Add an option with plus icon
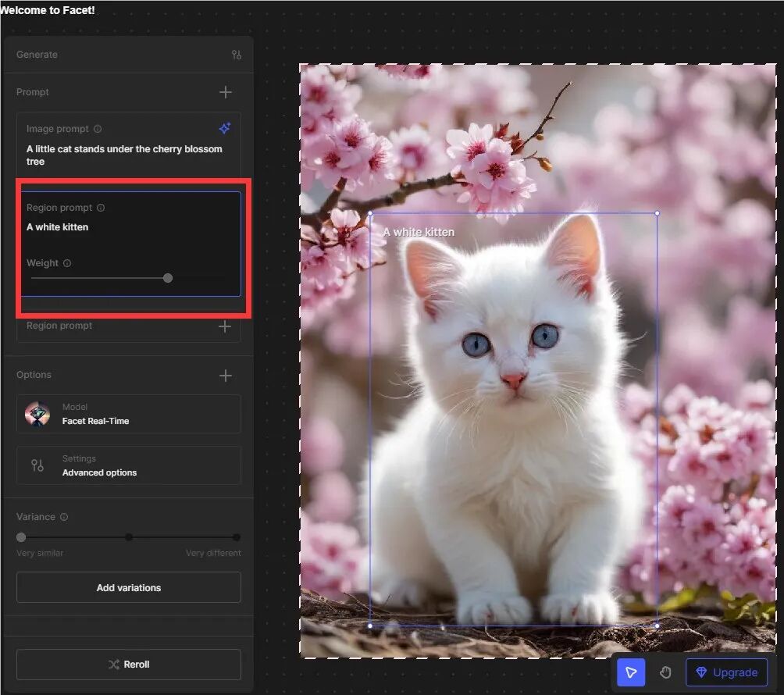 tap(226, 376)
